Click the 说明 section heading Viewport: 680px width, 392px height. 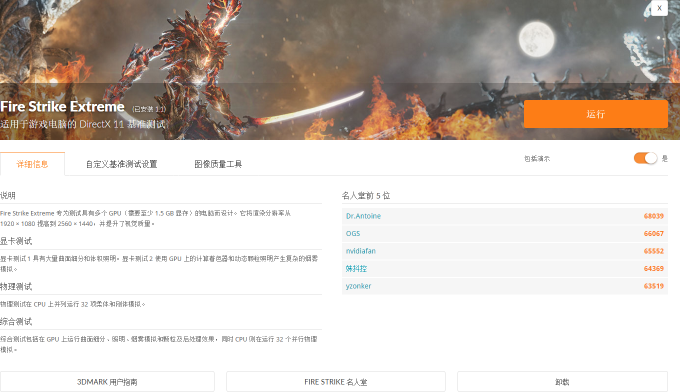(x=8, y=195)
